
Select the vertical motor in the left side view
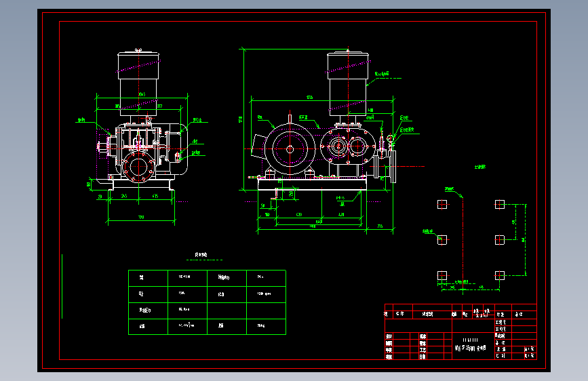point(138,83)
